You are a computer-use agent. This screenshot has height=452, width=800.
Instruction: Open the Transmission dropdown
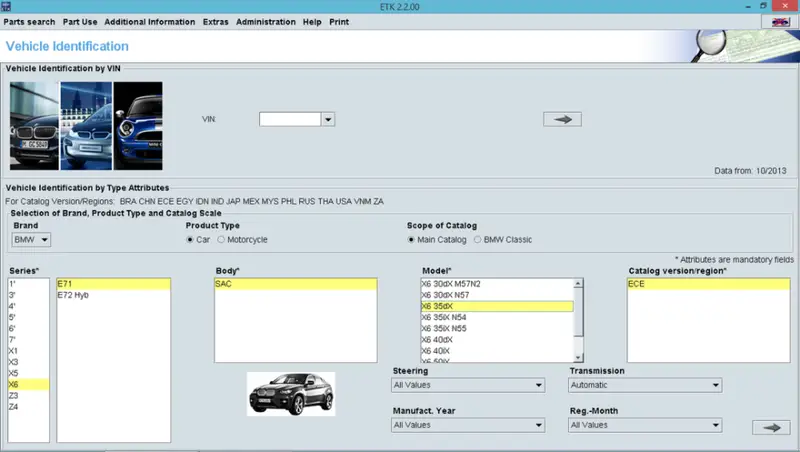pos(645,385)
